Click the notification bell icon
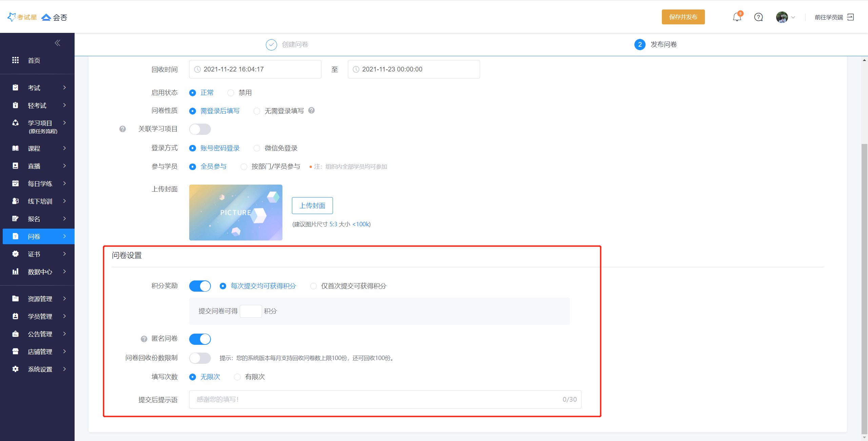Viewport: 868px width, 441px height. [x=736, y=17]
